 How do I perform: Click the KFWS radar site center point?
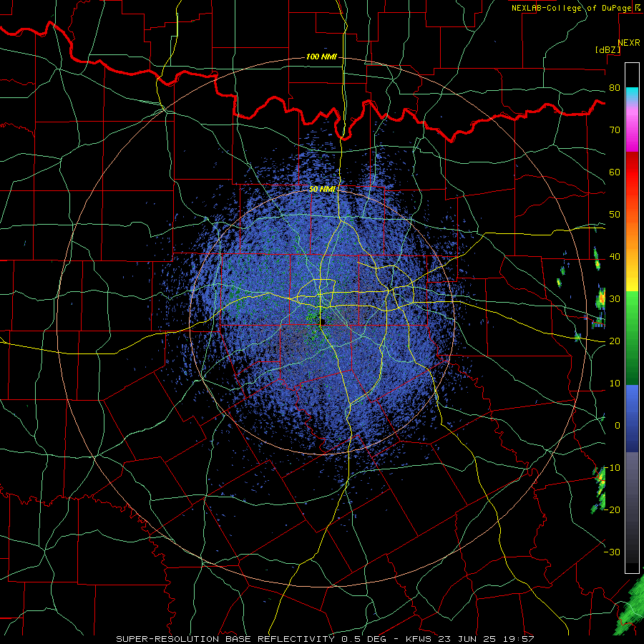point(321,322)
